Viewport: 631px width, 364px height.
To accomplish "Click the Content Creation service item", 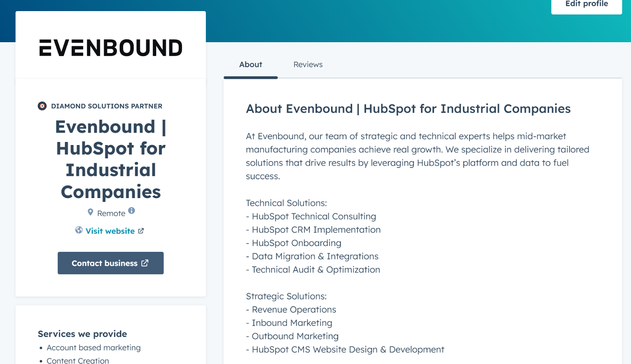I will pyautogui.click(x=78, y=360).
